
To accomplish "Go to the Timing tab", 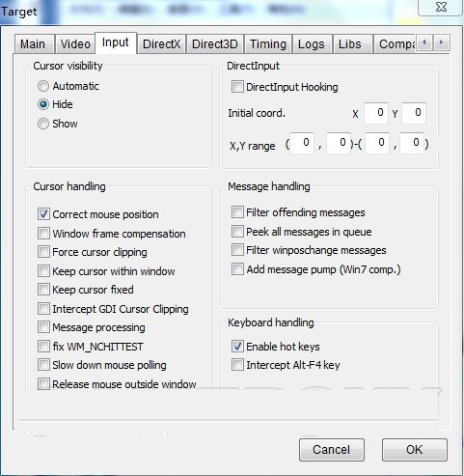I will click(268, 44).
